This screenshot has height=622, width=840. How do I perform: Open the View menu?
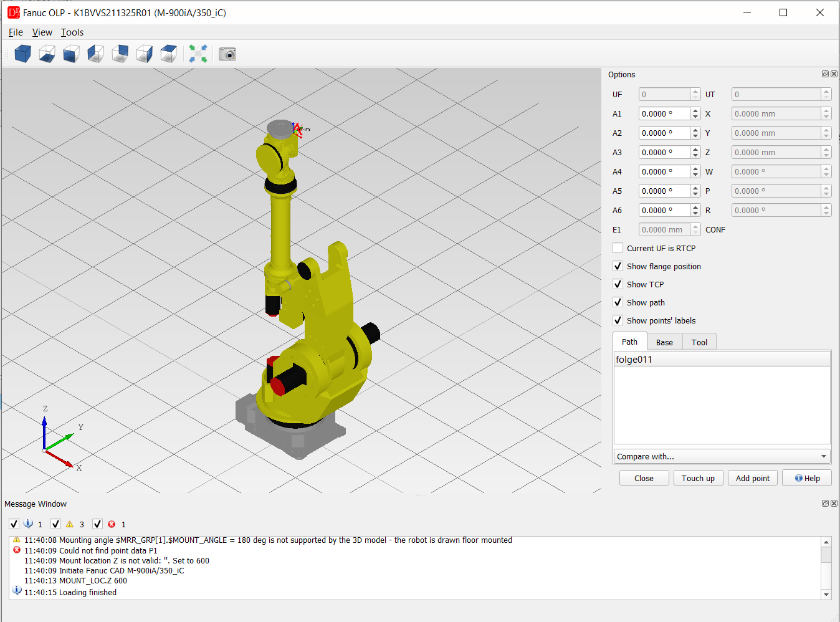pos(42,32)
